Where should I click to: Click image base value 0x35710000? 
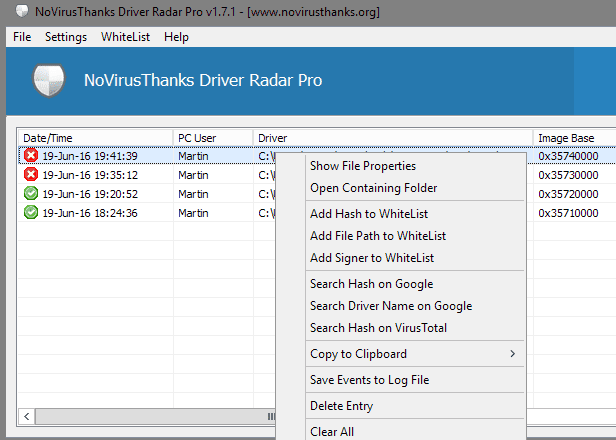(568, 213)
